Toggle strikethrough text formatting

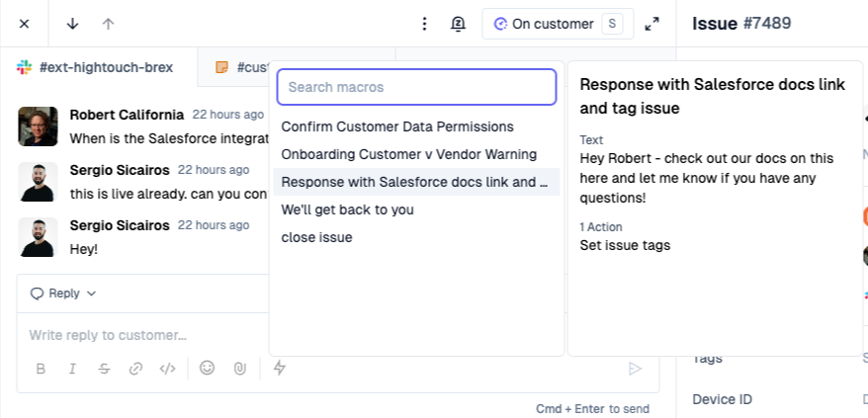(104, 369)
